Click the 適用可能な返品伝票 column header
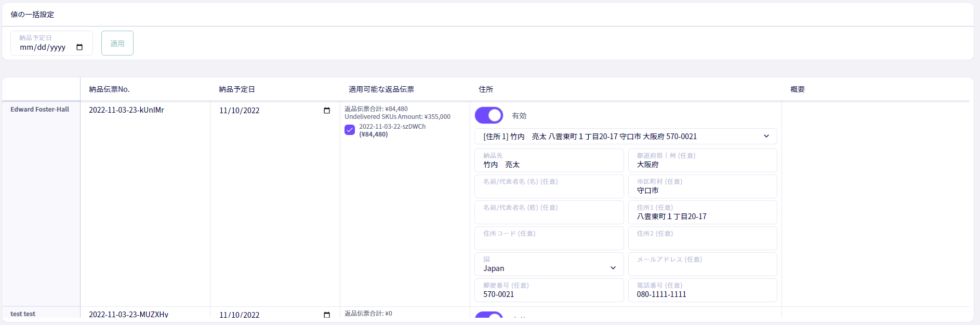This screenshot has height=325, width=980. 381,89
